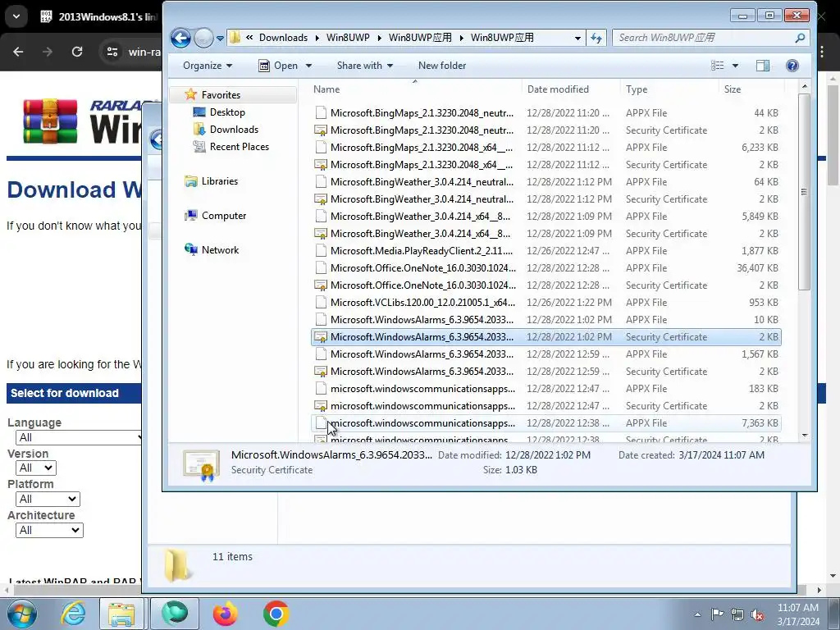Open Google Chrome from the taskbar
The width and height of the screenshot is (840, 630).
click(276, 614)
